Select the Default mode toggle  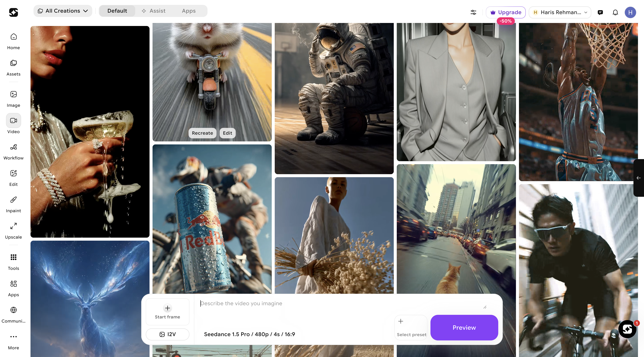pos(117,11)
